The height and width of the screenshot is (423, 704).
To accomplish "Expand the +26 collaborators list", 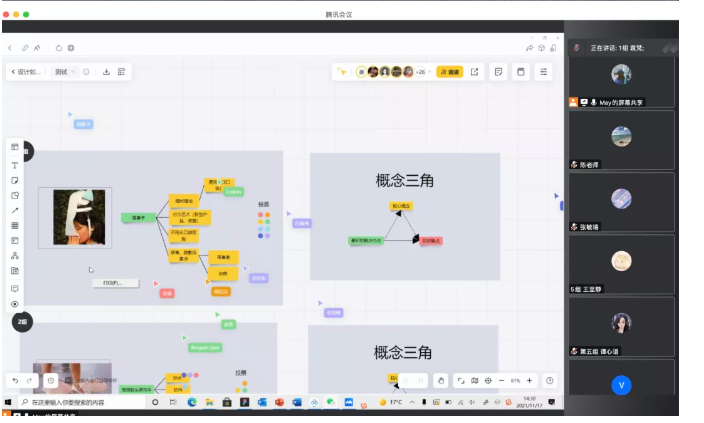I will [421, 72].
